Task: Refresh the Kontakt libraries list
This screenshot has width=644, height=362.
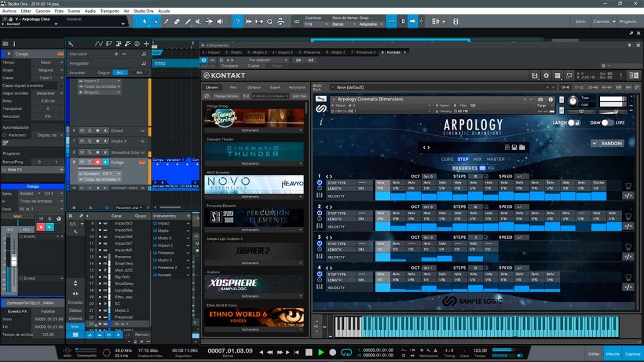Action: click(207, 96)
